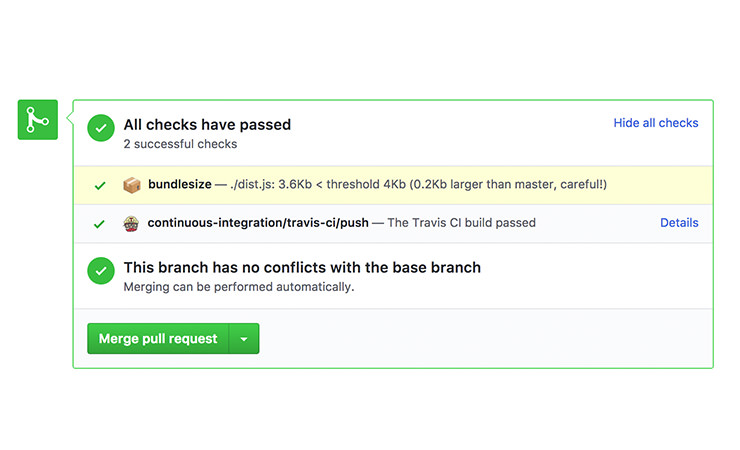
Task: Click the bundlesize check name
Action: coord(179,185)
